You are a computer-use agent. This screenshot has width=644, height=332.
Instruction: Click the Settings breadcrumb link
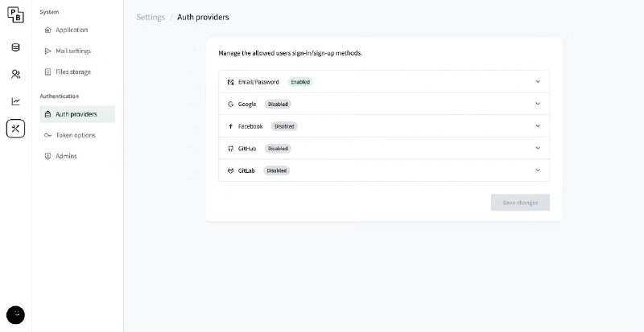[x=151, y=17]
